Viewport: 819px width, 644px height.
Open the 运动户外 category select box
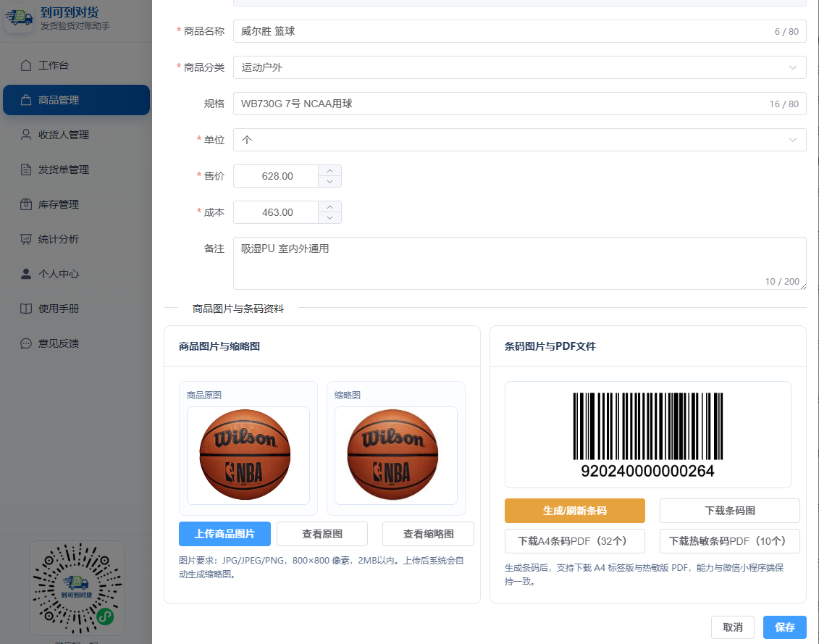click(x=520, y=67)
